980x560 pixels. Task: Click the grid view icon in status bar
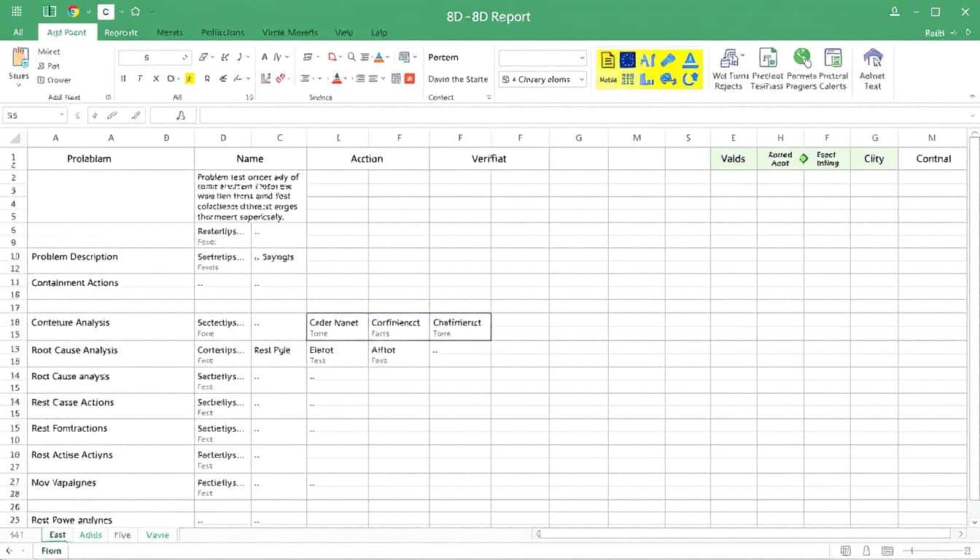(846, 551)
